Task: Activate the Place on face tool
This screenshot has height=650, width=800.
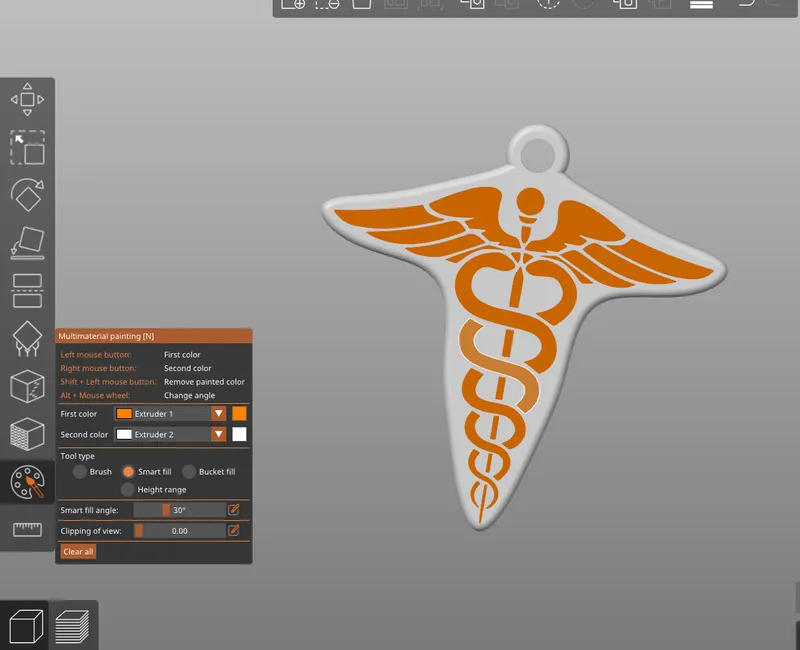Action: 28,243
